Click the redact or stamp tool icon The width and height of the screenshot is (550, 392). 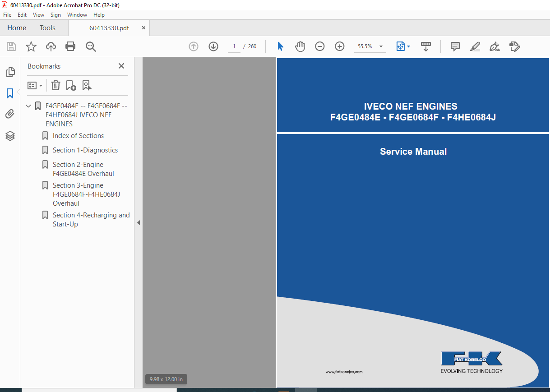[514, 46]
